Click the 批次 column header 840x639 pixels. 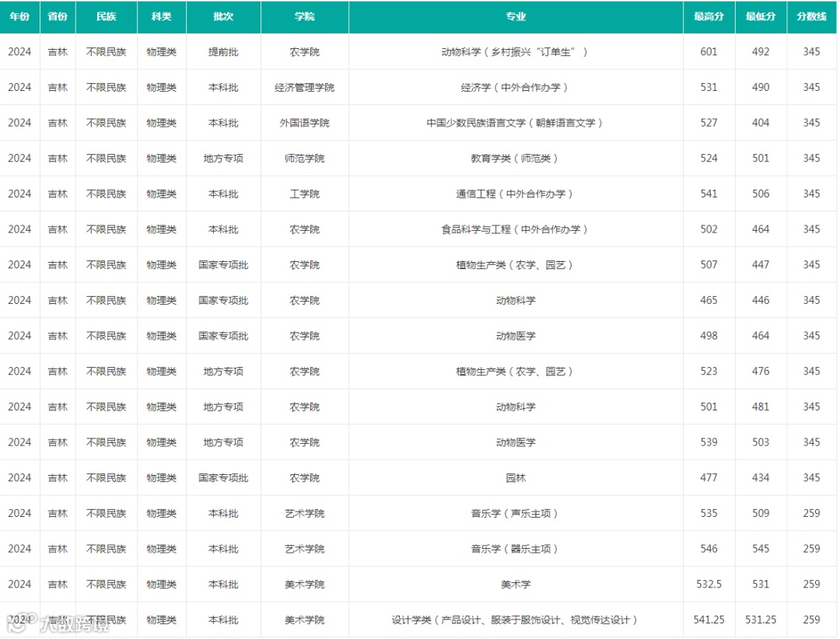(223, 16)
